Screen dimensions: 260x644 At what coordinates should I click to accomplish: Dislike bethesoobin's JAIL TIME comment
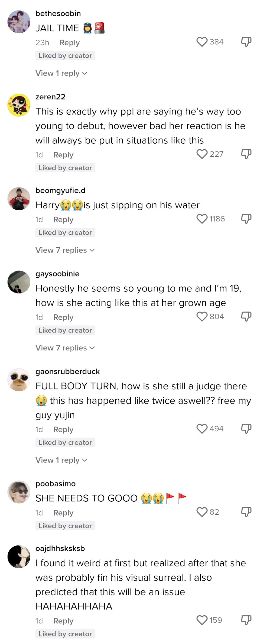[x=246, y=42]
